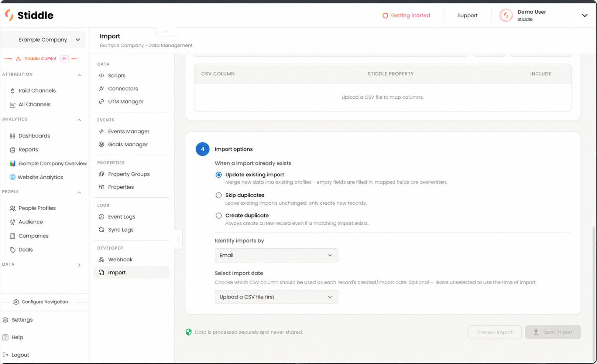This screenshot has height=364, width=597.
Task: Open the Demo User menu chevron
Action: 584,15
